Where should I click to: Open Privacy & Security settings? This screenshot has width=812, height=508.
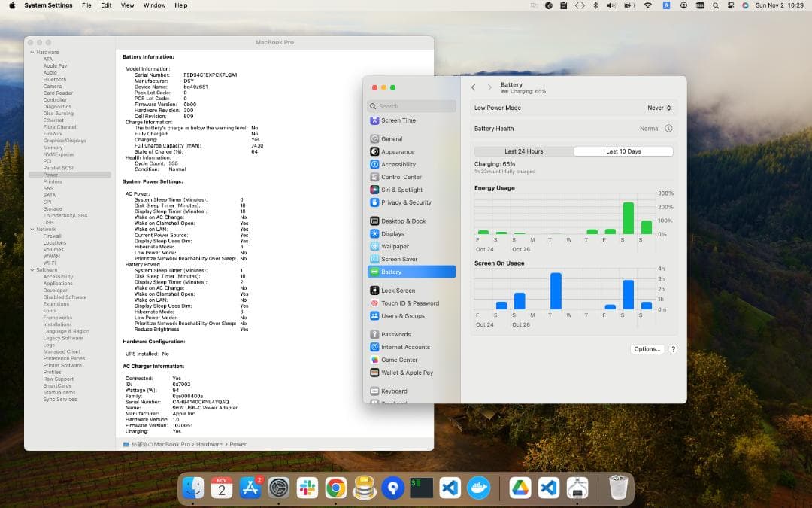point(406,202)
